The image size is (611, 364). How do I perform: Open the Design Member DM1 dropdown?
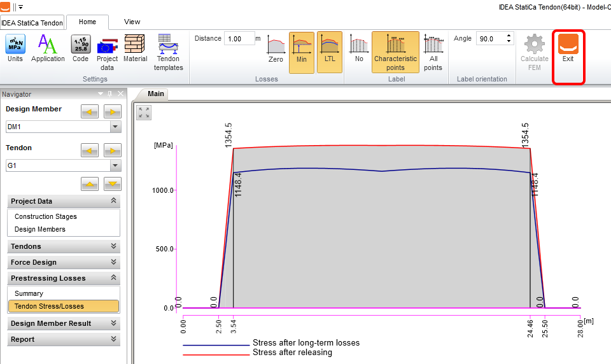point(115,127)
